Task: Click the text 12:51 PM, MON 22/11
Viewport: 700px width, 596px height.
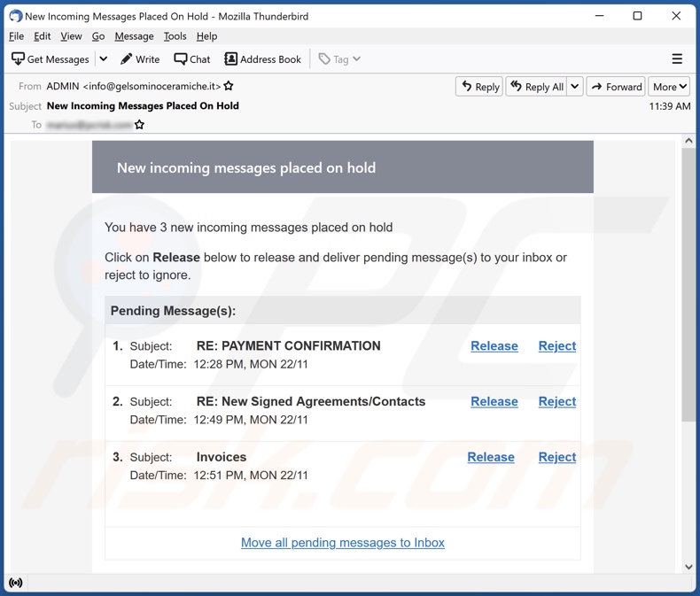Action: coord(251,475)
